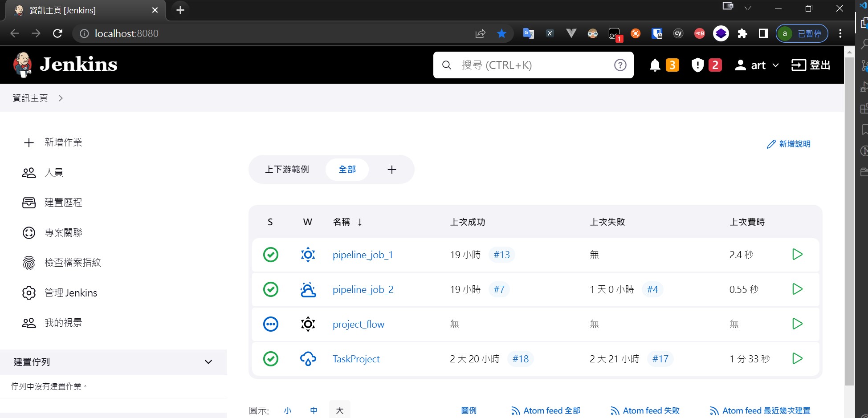
Task: Open the notifications bell icon
Action: point(655,65)
